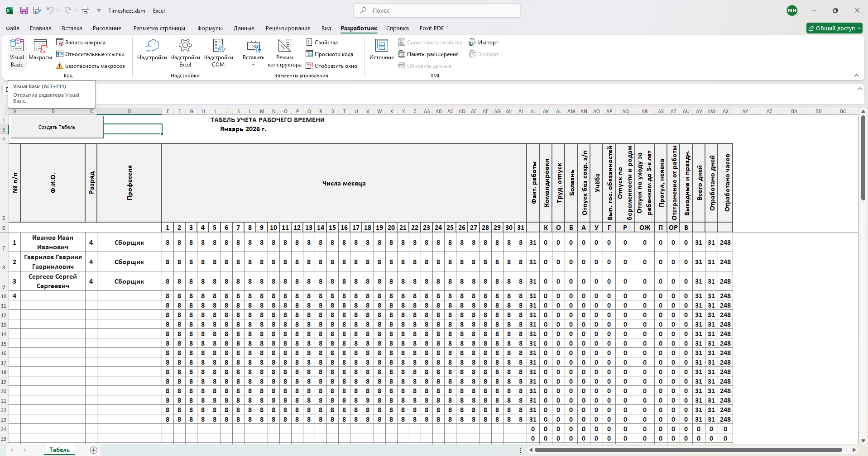
Task: Click the sheet tabs previous arrow
Action: click(x=12, y=450)
